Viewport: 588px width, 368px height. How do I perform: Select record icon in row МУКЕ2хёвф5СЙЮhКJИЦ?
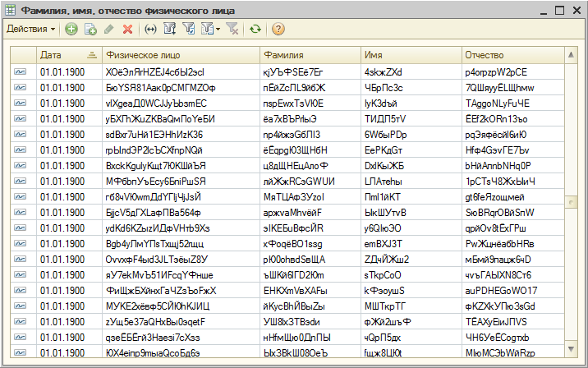21,306
